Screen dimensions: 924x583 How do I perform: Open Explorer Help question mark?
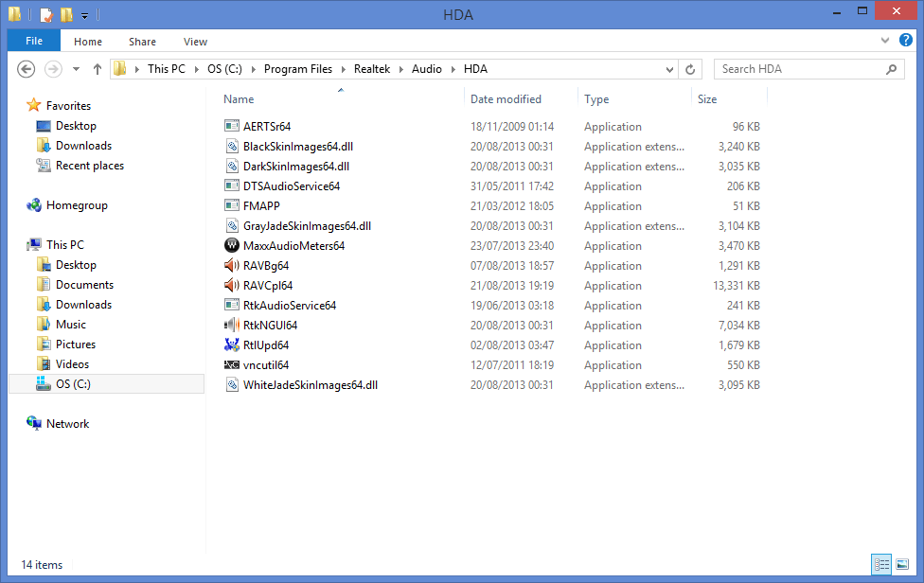click(x=906, y=40)
